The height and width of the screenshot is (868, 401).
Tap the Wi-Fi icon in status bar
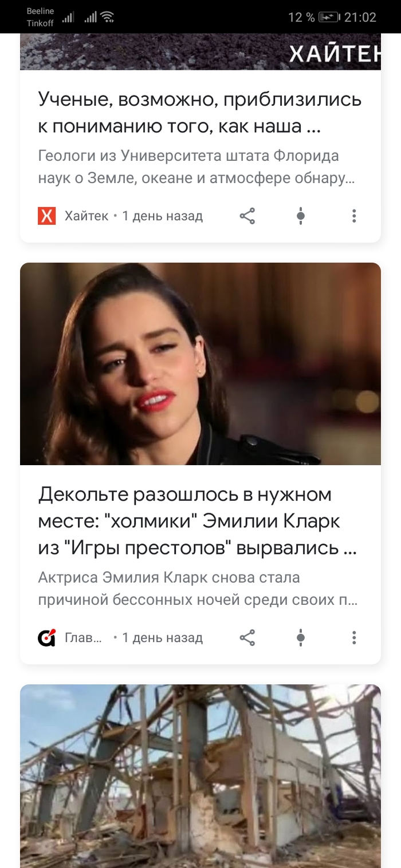107,17
